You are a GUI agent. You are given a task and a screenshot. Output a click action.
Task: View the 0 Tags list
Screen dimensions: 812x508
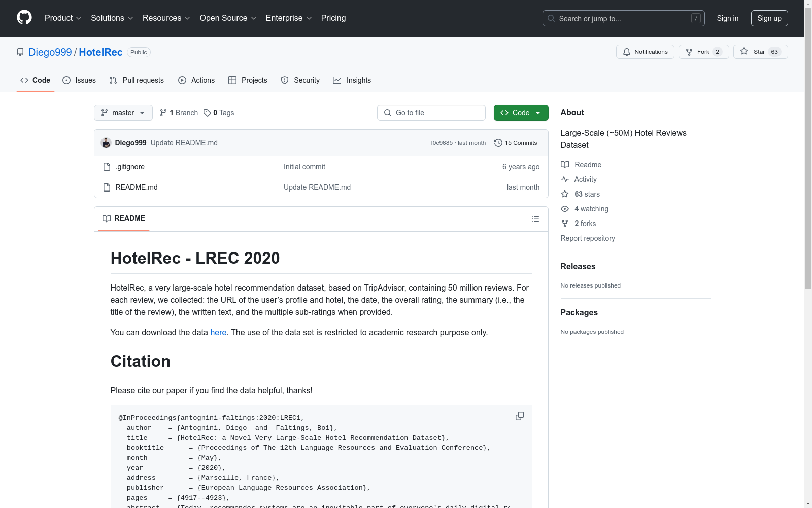pos(219,113)
